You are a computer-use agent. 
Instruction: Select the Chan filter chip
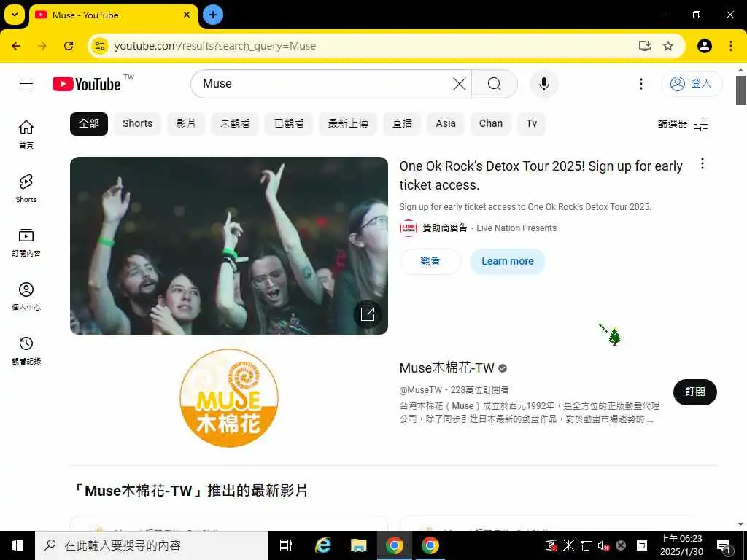click(x=491, y=124)
